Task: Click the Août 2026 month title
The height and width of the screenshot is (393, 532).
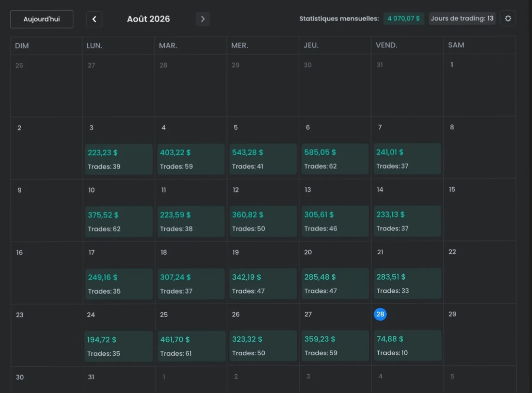Action: click(x=148, y=19)
